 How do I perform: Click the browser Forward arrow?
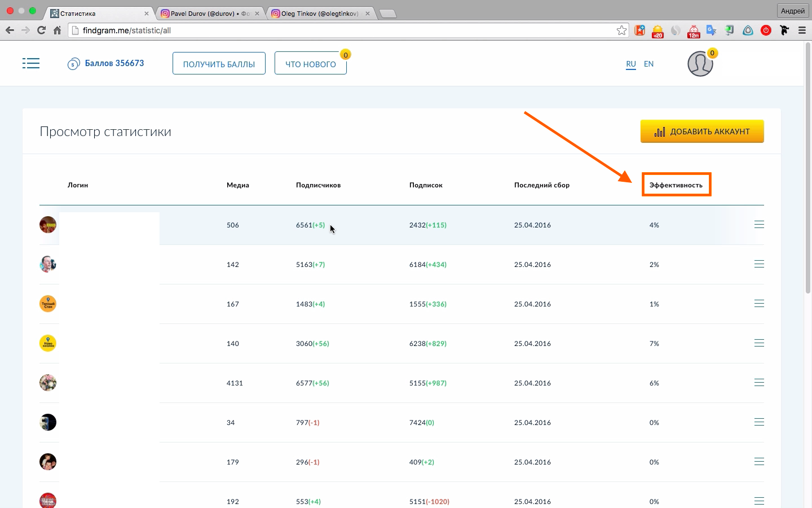pyautogui.click(x=25, y=30)
